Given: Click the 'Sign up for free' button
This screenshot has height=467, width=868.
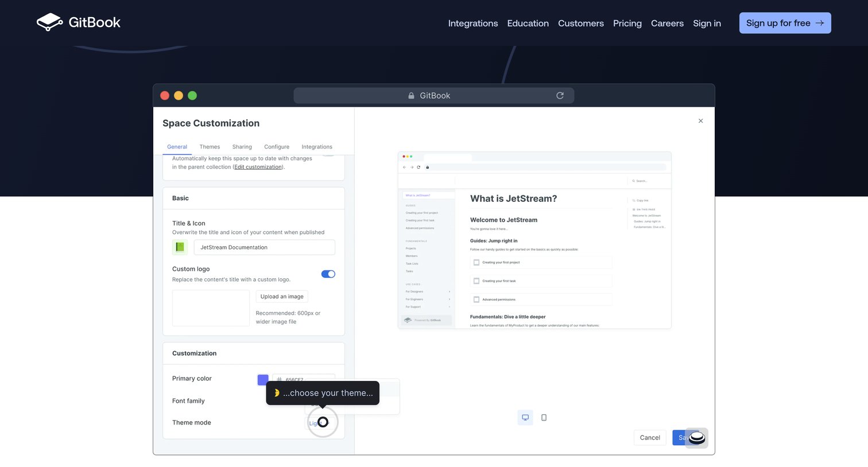Looking at the screenshot, I should pos(785,23).
